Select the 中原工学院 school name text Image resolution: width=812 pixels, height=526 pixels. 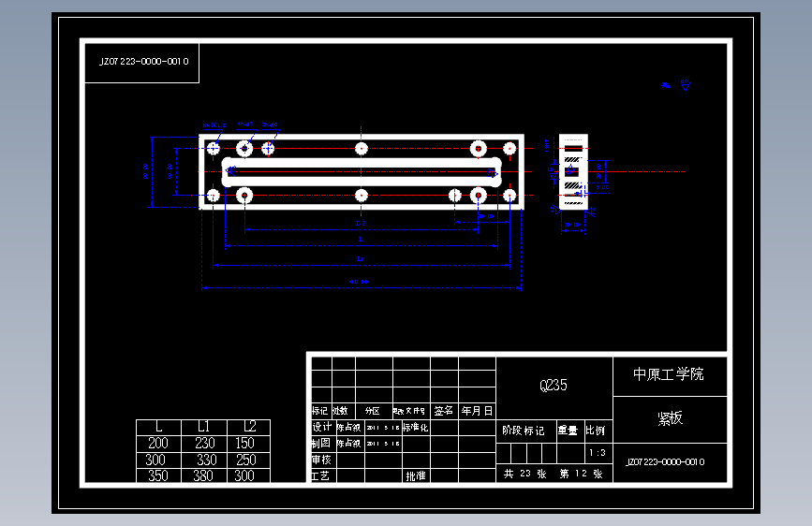(669, 374)
